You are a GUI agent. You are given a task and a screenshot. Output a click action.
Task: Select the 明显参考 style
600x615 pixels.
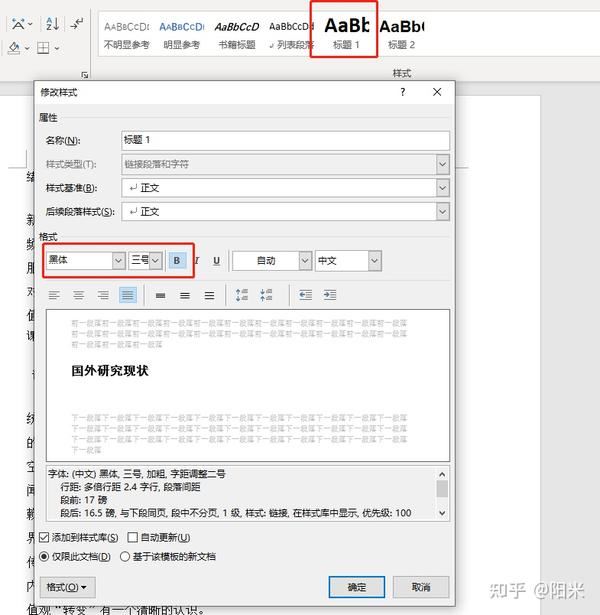point(182,35)
